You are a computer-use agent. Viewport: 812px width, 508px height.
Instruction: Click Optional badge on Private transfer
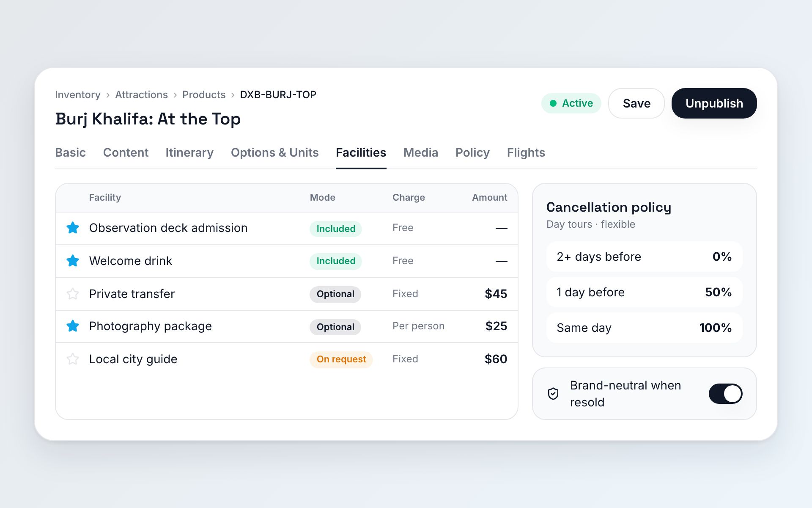[335, 294]
